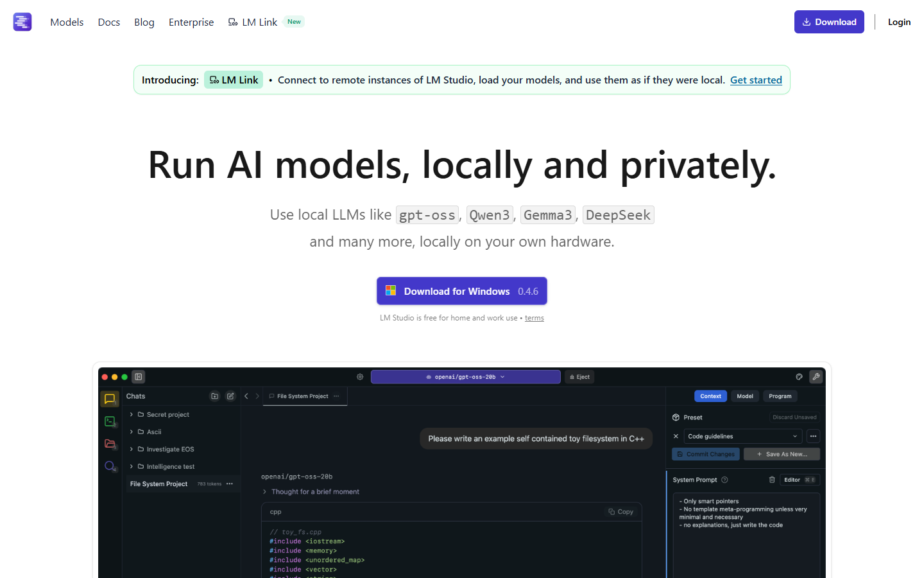Click the Download for Windows button
924x578 pixels.
pos(462,291)
